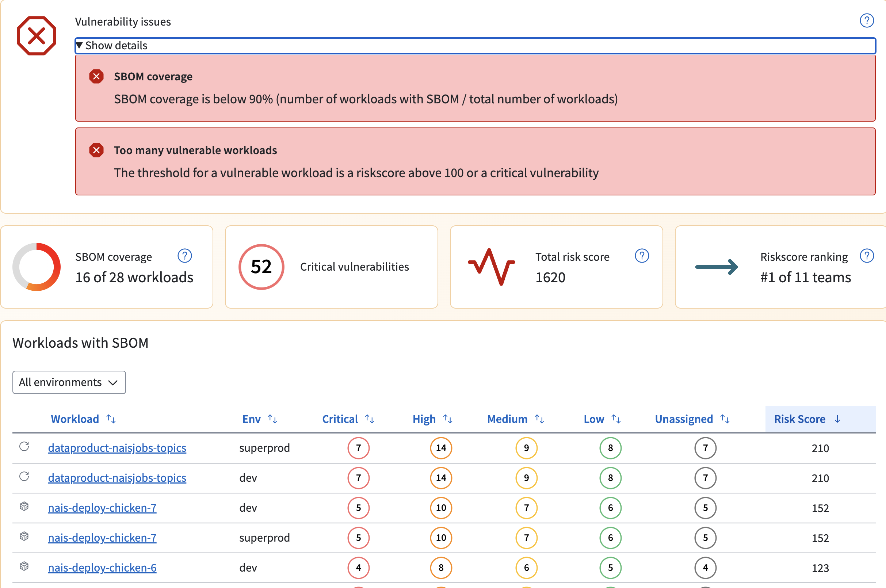This screenshot has width=886, height=588.
Task: Sort table by Unassigned column
Action: coord(692,419)
